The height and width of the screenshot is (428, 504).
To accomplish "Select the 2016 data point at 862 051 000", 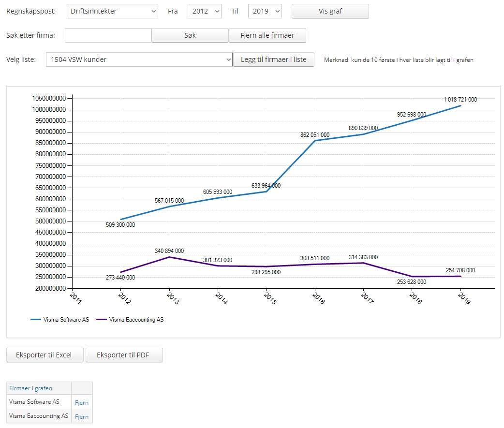I will pos(315,141).
